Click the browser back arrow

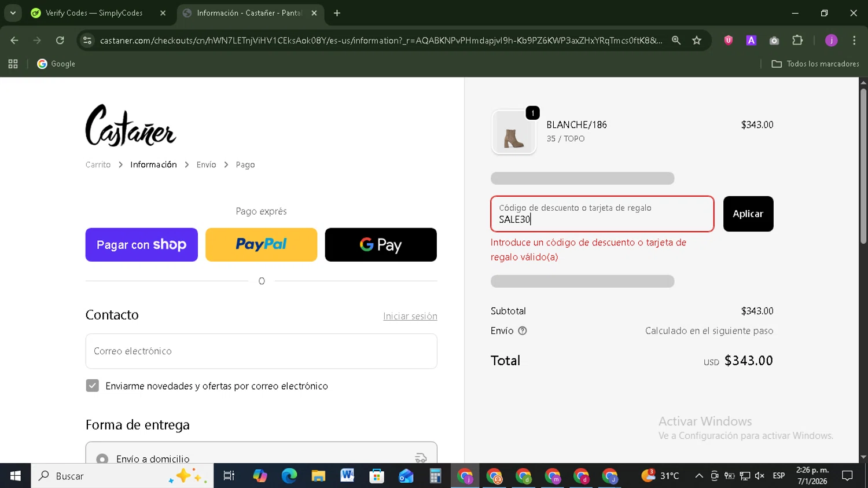14,41
